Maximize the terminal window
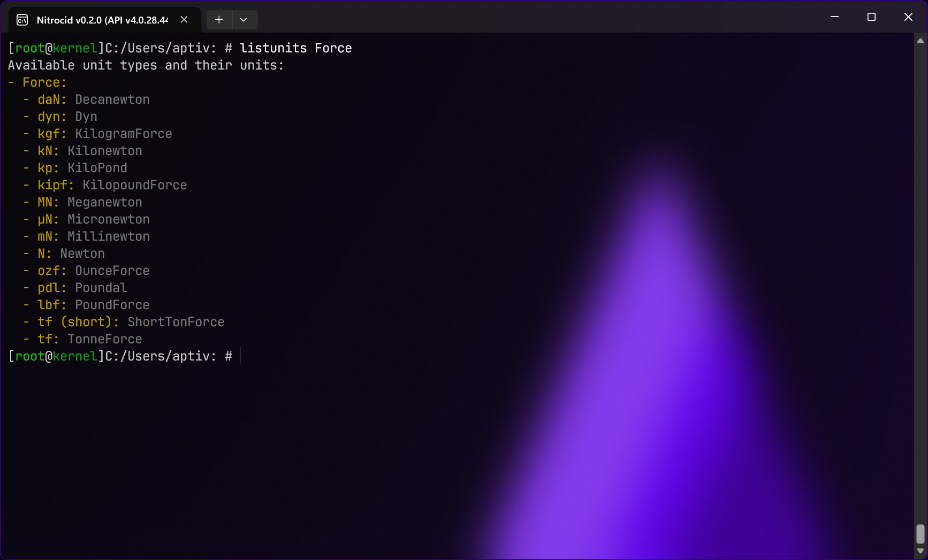The width and height of the screenshot is (928, 560). (871, 17)
